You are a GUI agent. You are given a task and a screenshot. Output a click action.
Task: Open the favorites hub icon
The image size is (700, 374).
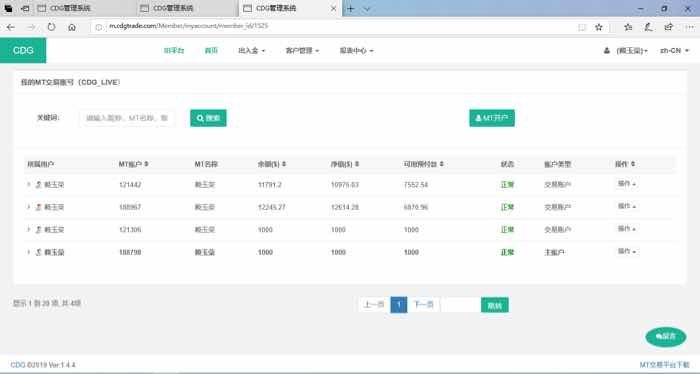(x=628, y=27)
